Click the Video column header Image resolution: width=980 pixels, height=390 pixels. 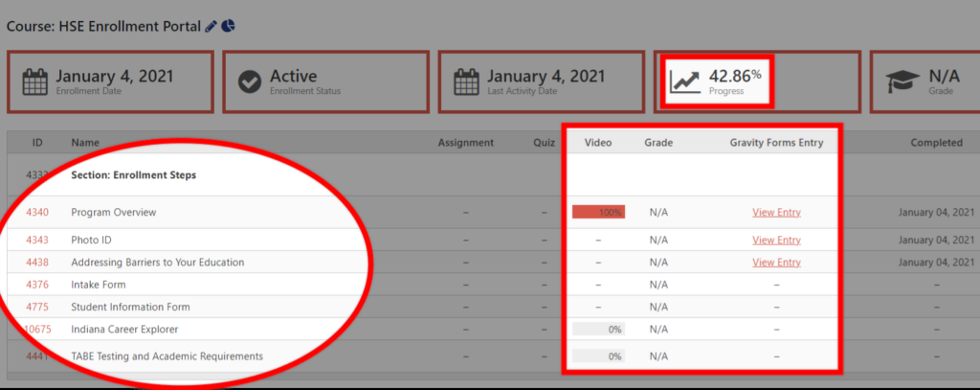coord(598,143)
